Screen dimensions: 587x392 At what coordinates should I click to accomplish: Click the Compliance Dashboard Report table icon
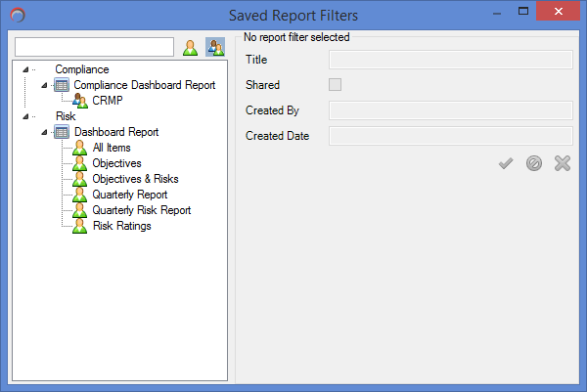point(62,85)
